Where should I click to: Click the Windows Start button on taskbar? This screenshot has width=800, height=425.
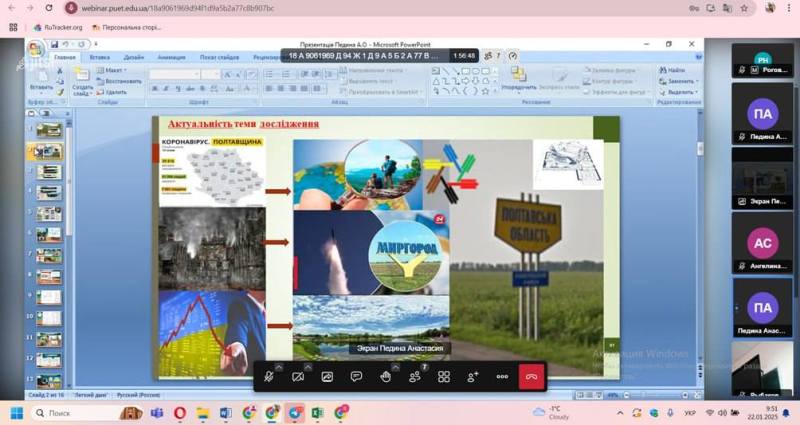click(x=16, y=413)
